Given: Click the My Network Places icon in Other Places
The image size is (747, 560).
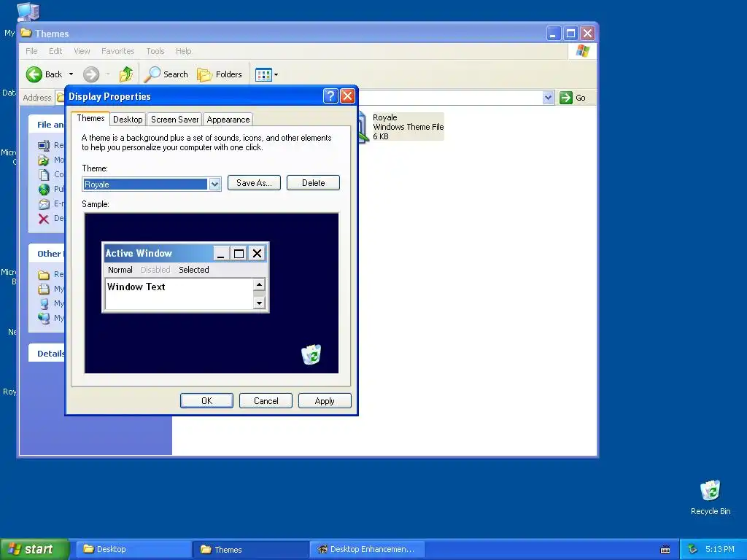Looking at the screenshot, I should point(44,318).
